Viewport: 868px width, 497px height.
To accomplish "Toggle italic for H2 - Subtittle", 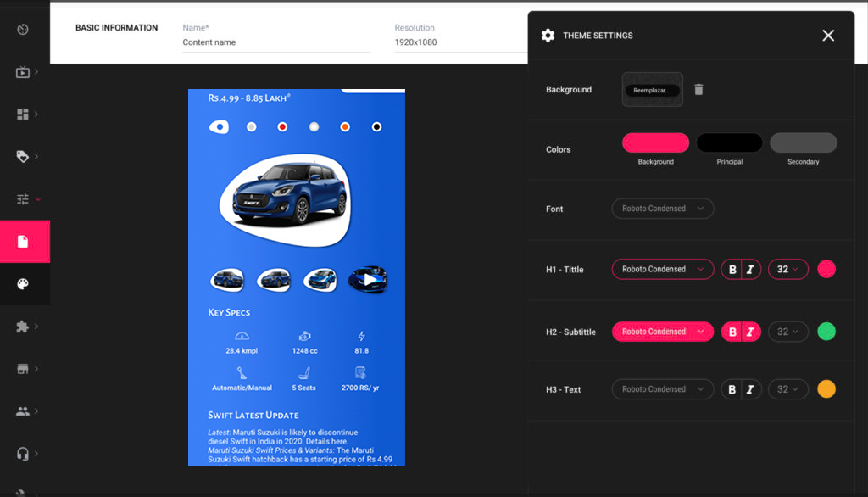I will [751, 332].
